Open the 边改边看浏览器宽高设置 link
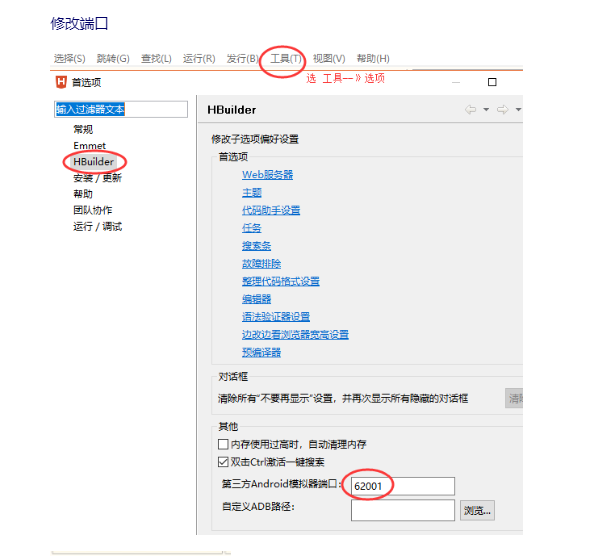The height and width of the screenshot is (556, 608). [295, 335]
